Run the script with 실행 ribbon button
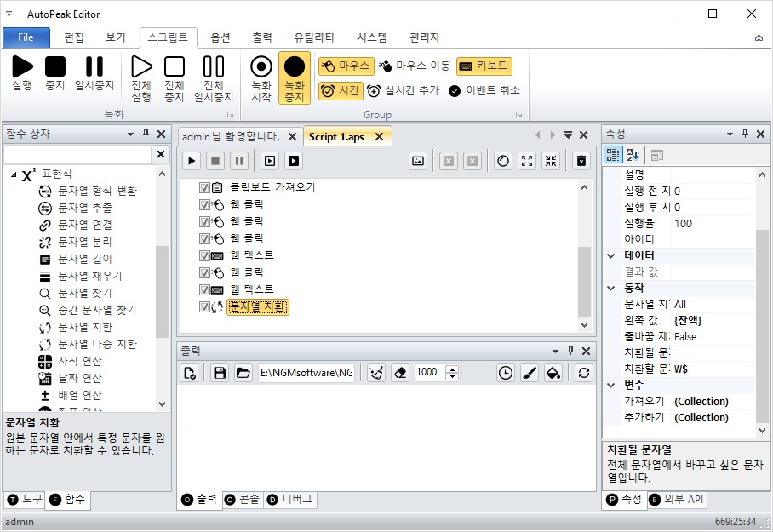The image size is (773, 532). 22,73
